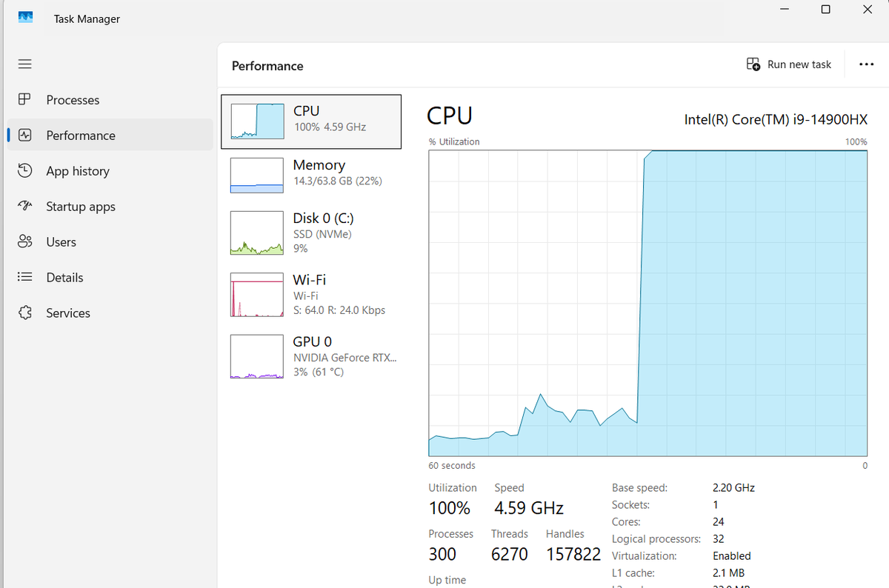Click the Task Manager app icon

click(x=25, y=17)
